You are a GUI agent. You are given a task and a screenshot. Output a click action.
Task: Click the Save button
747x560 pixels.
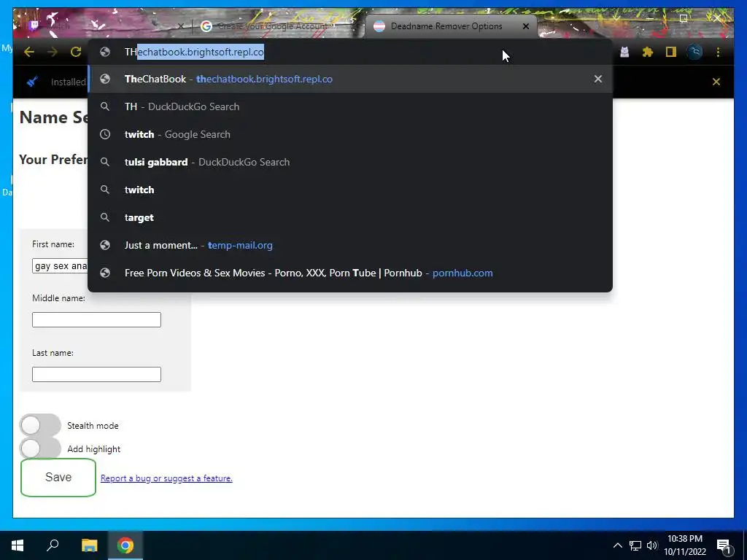(x=58, y=477)
